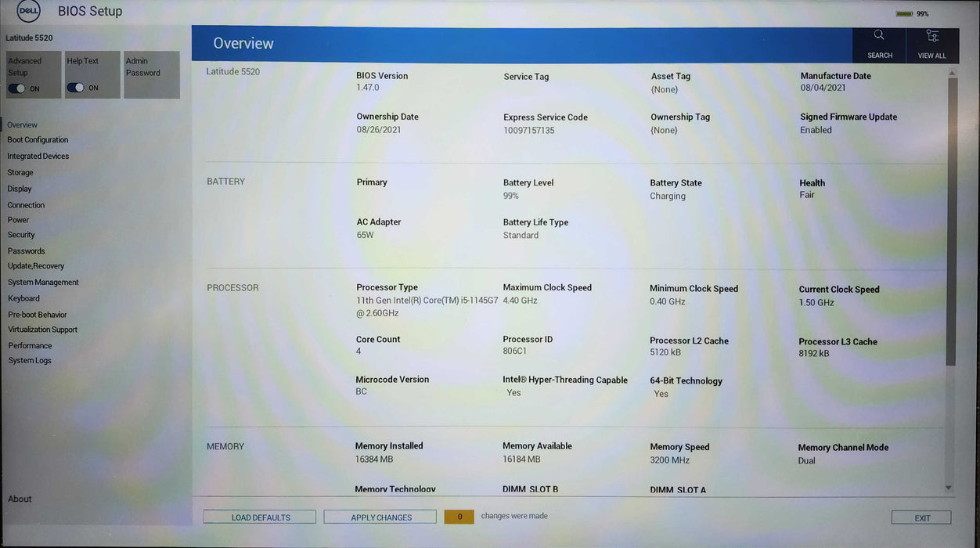The image size is (980, 548).
Task: Open the View All panel
Action: (932, 45)
